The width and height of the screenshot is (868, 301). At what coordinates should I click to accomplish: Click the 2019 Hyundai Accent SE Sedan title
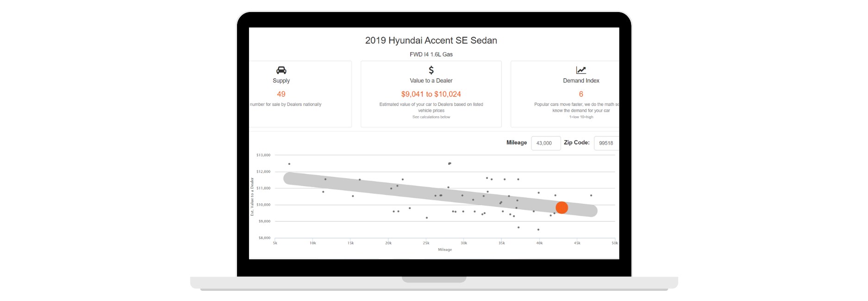click(431, 40)
